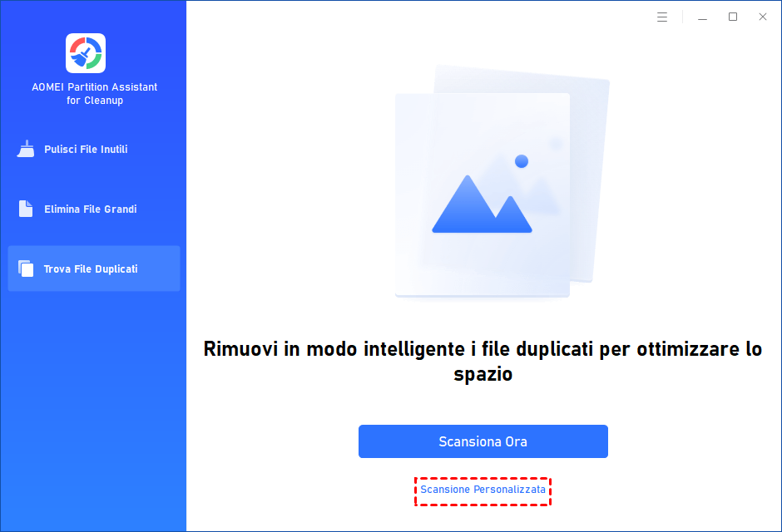Image resolution: width=782 pixels, height=532 pixels.
Task: Start scanning with Scansiona Ora button
Action: tap(483, 441)
